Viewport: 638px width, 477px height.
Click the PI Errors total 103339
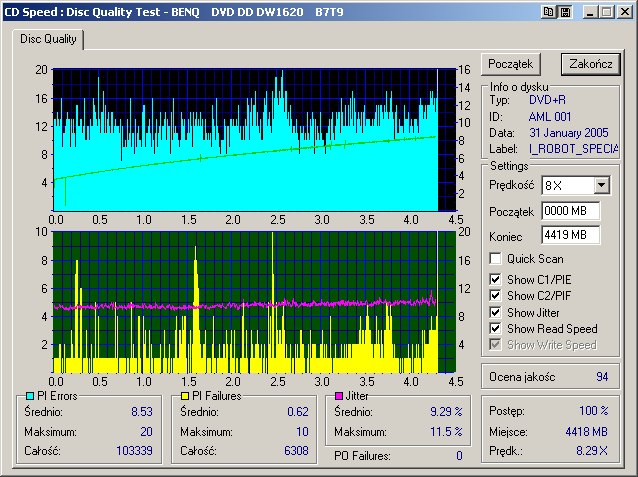[134, 451]
